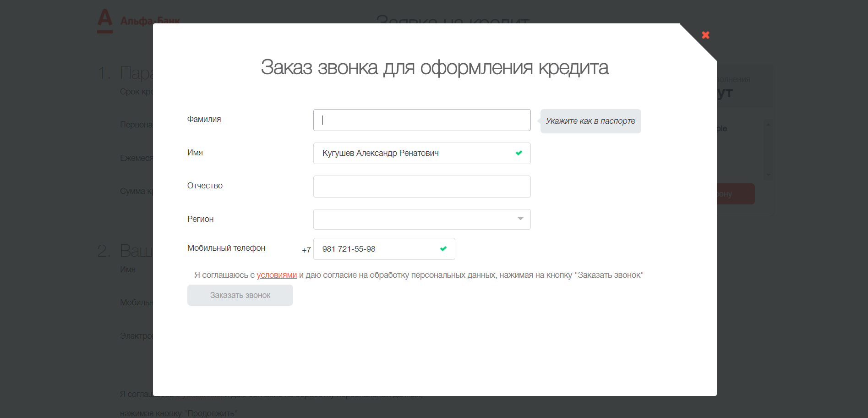Viewport: 868px width, 418px height.
Task: Click the Мобильный телефон label
Action: [x=226, y=248]
